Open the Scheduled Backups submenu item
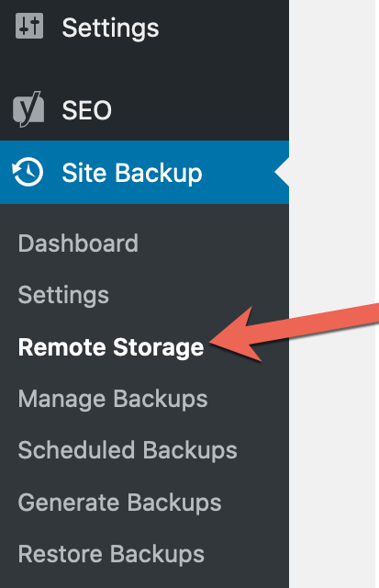379x588 pixels. pos(128,450)
